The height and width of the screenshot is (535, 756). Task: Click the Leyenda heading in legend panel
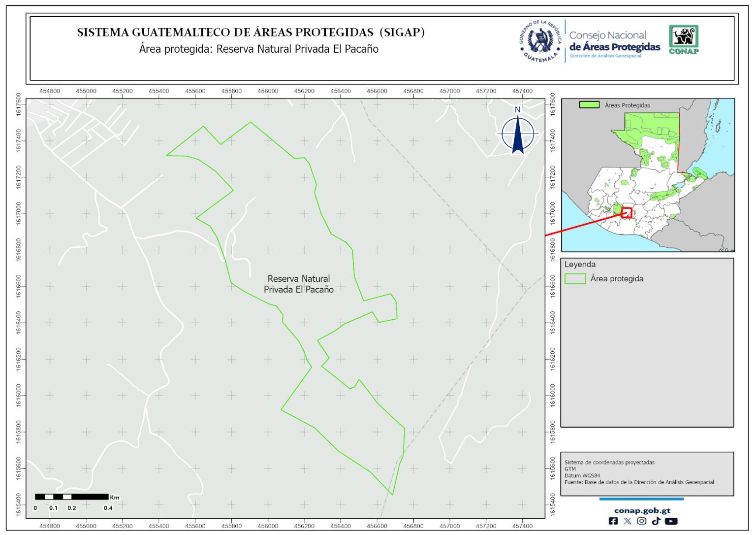coord(580,265)
